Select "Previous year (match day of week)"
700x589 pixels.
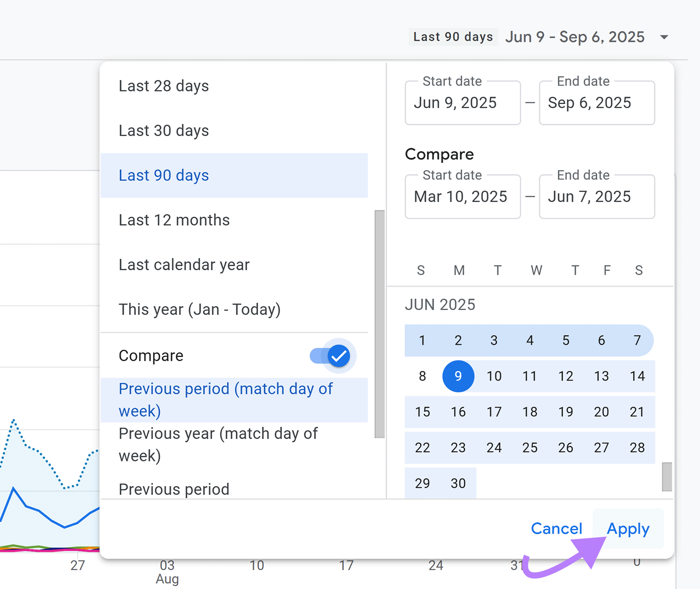pyautogui.click(x=218, y=444)
